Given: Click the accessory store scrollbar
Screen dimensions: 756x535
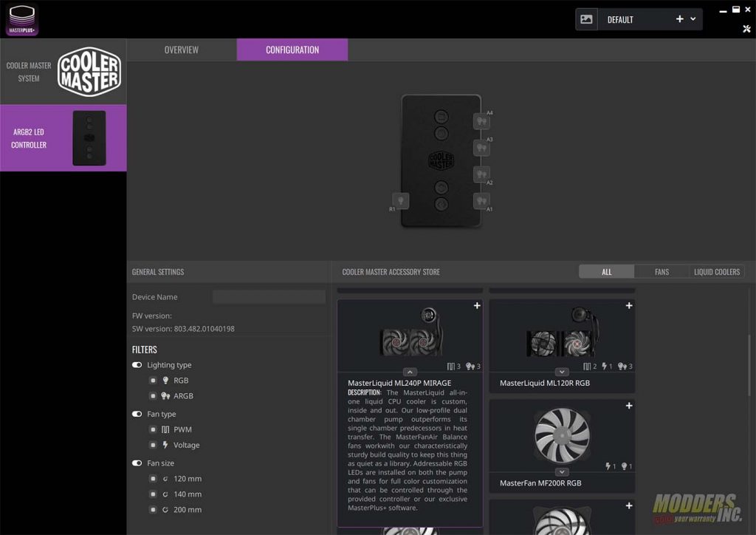Looking at the screenshot, I should (x=749, y=365).
